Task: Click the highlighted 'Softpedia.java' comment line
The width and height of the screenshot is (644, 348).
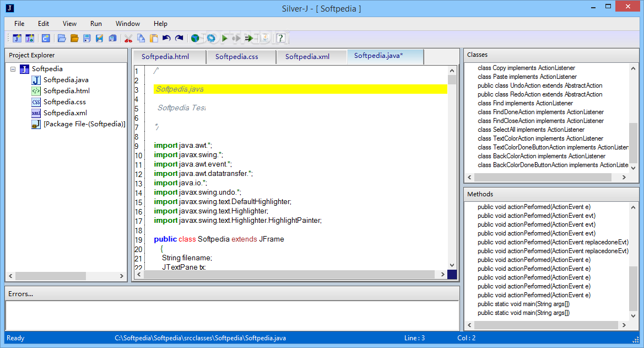Action: point(300,89)
